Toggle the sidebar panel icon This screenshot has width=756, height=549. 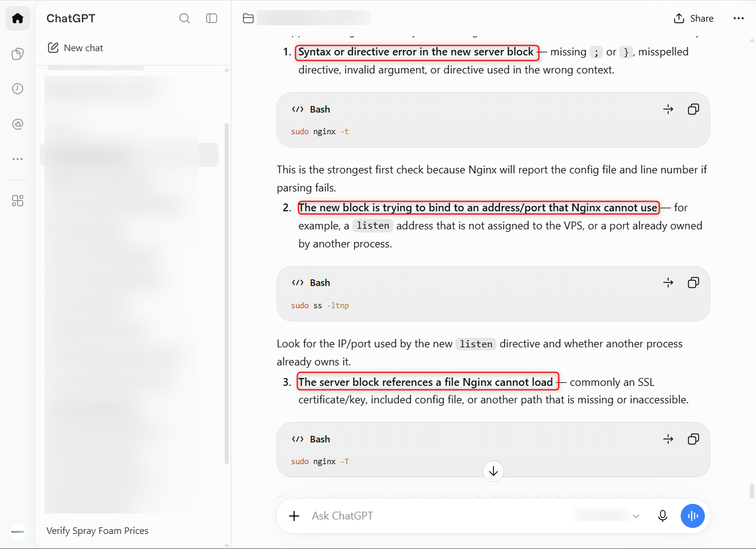click(211, 19)
